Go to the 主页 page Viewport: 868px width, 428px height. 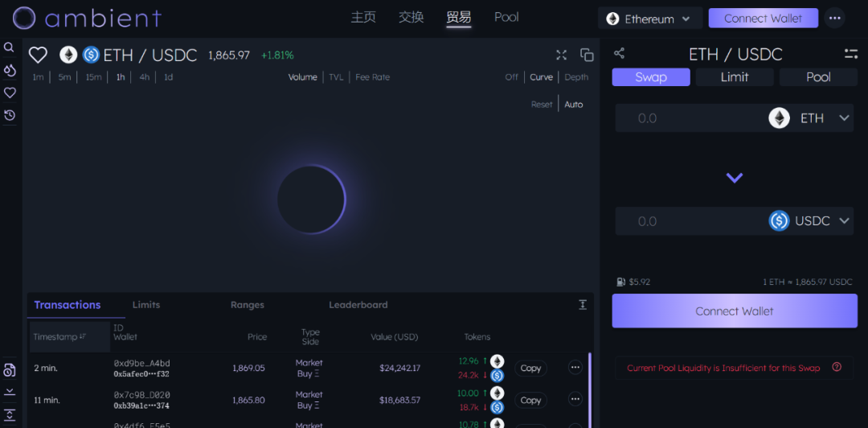point(363,17)
